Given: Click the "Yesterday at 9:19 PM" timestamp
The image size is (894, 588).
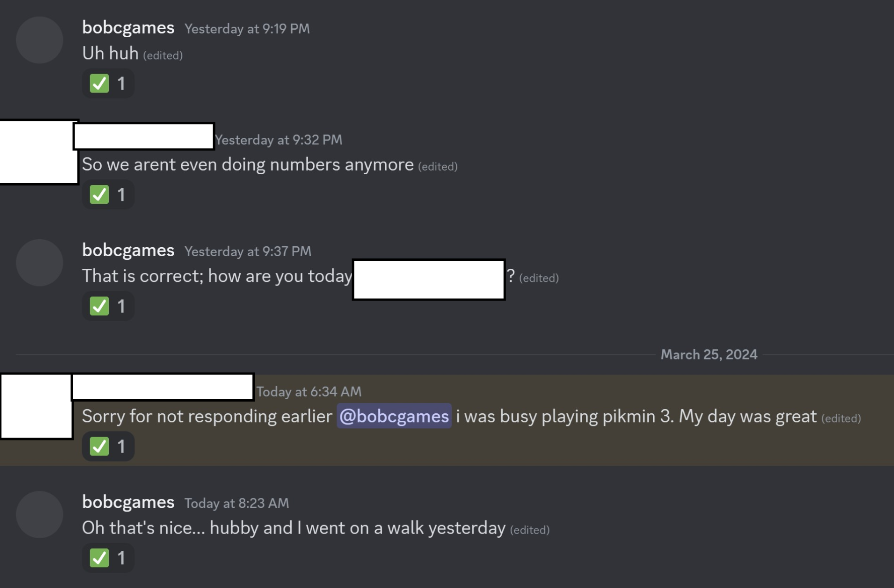Looking at the screenshot, I should [247, 29].
